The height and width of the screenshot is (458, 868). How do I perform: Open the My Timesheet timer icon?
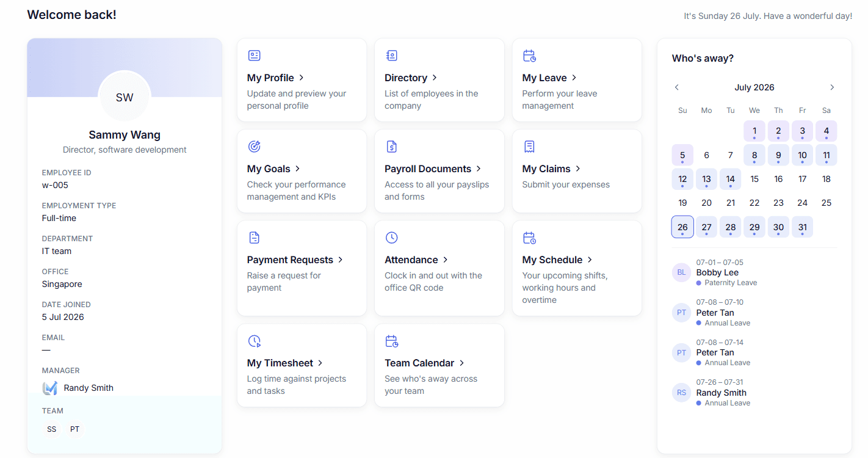pyautogui.click(x=255, y=341)
